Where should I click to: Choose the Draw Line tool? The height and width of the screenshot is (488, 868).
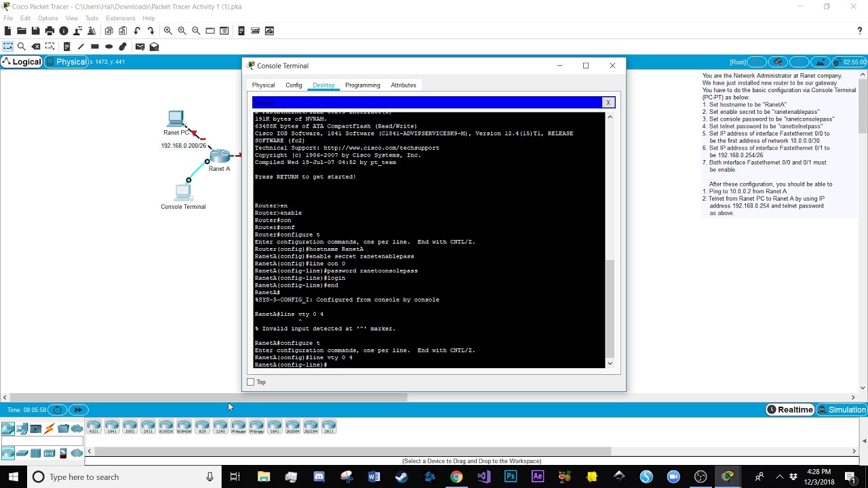(81, 47)
